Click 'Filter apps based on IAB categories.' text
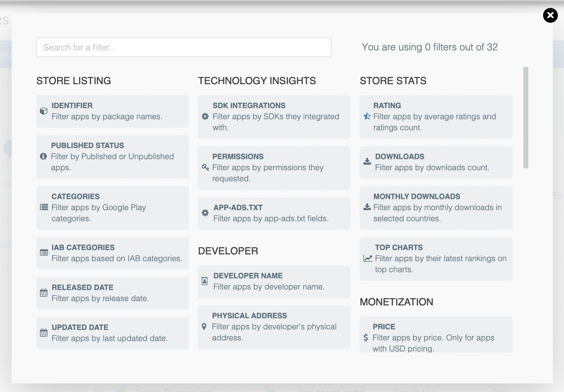Image resolution: width=564 pixels, height=392 pixels. (117, 258)
